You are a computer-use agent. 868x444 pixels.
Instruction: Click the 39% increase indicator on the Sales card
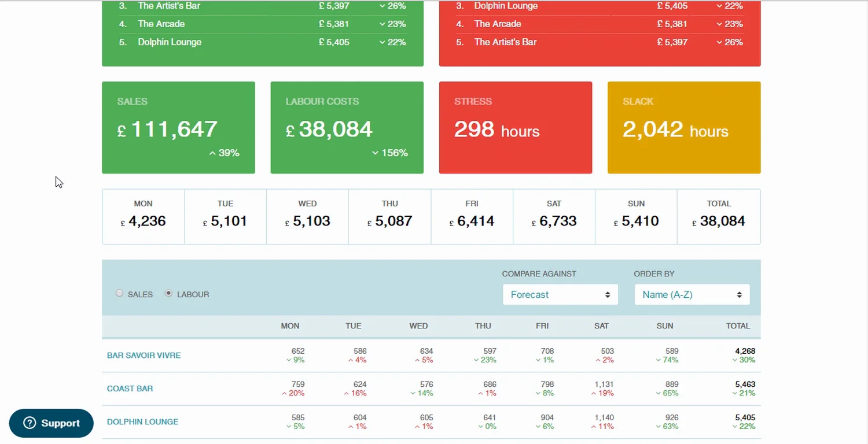(225, 153)
